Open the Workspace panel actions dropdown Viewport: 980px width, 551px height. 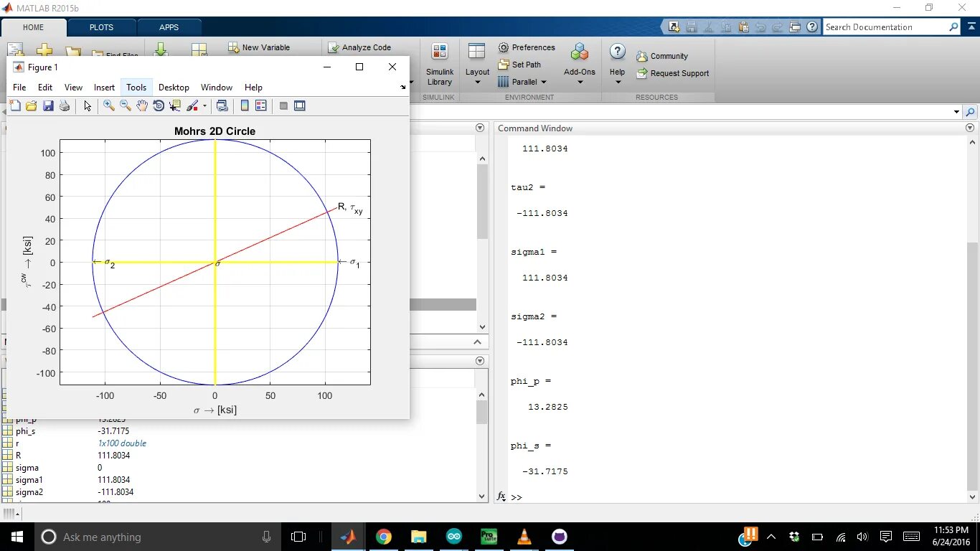tap(480, 361)
